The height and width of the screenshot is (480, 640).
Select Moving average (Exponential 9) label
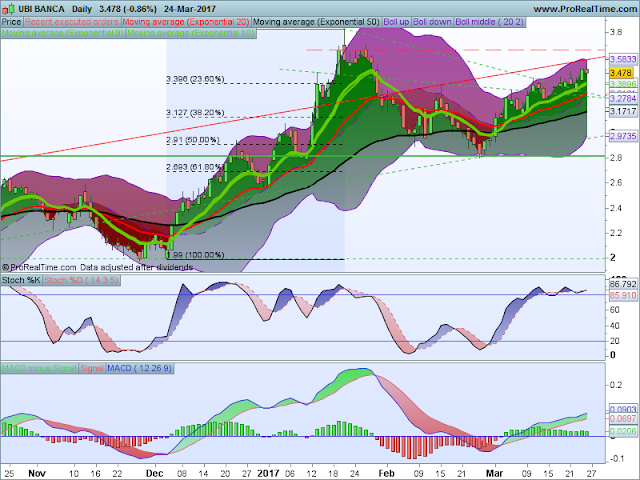(63, 33)
